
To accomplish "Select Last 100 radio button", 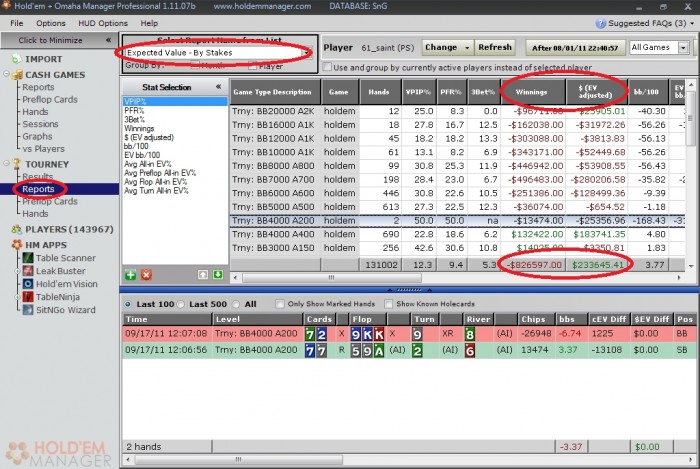I will click(128, 304).
